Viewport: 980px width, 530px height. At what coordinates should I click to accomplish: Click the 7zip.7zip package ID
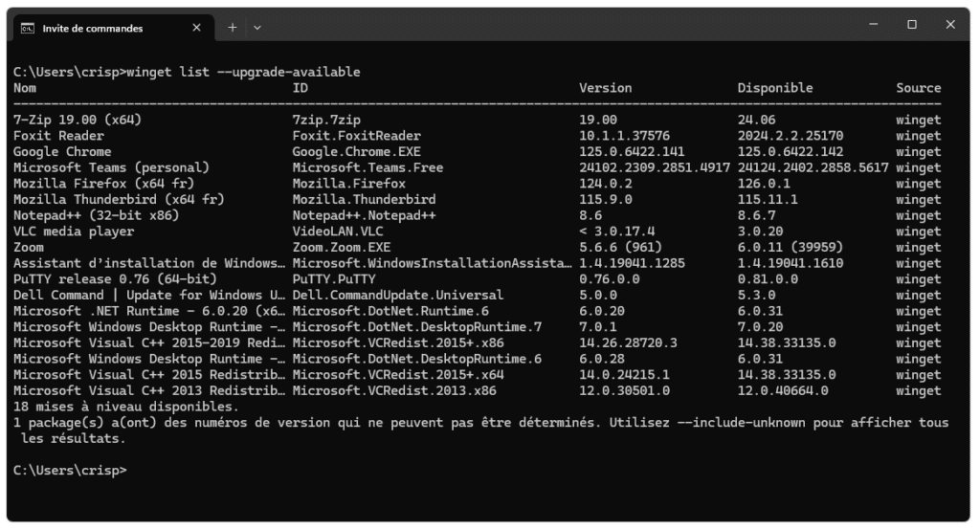[x=327, y=120]
